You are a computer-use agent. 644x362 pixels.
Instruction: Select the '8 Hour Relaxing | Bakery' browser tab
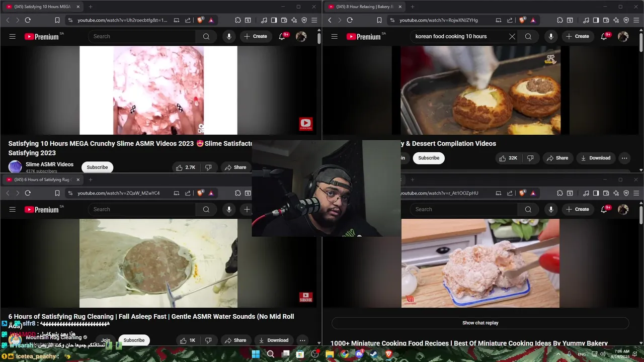click(365, 7)
